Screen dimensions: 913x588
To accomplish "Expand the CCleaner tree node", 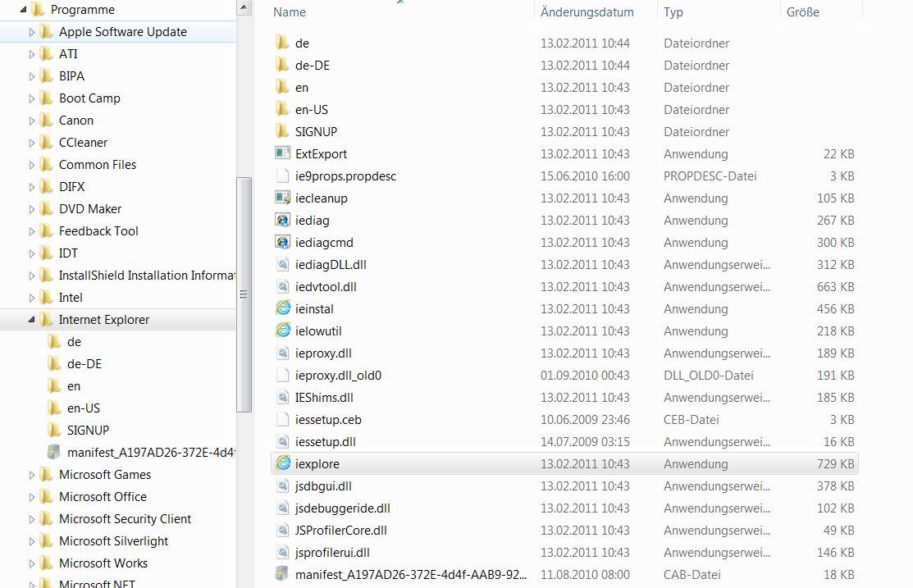I will point(31,144).
